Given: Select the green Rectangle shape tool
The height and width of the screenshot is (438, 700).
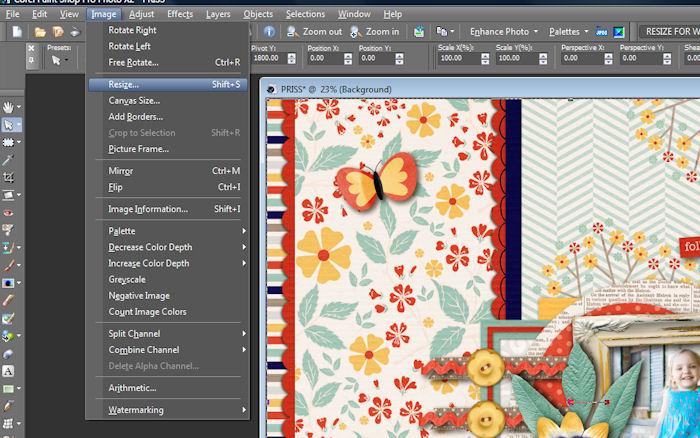Looking at the screenshot, I should click(x=8, y=388).
